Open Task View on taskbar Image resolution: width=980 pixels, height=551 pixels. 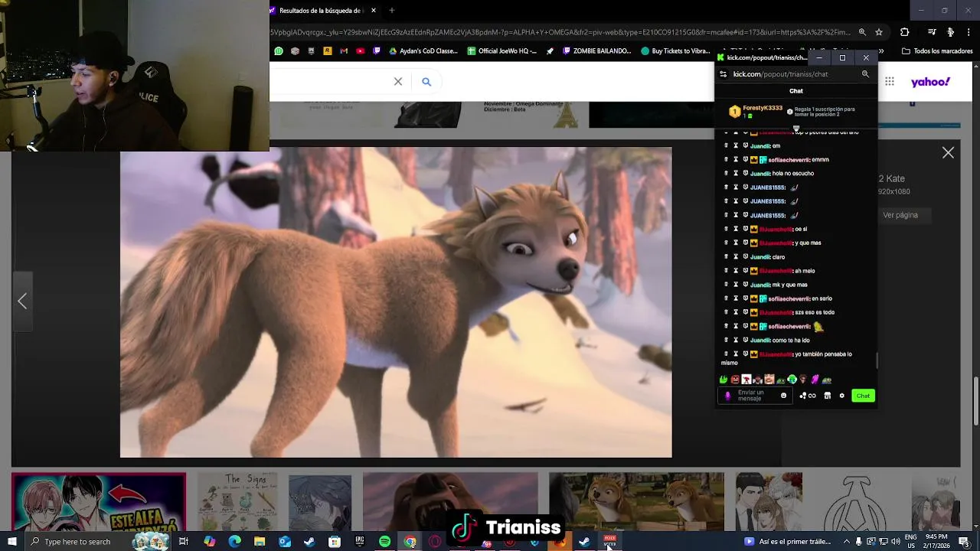pyautogui.click(x=184, y=542)
